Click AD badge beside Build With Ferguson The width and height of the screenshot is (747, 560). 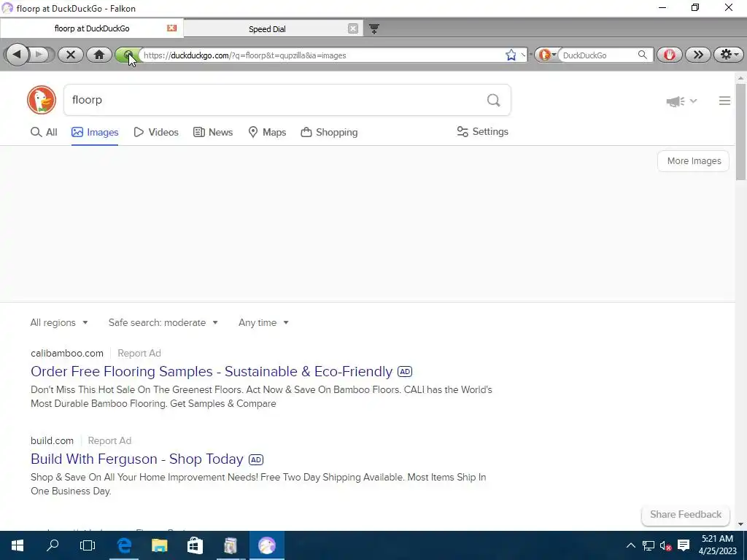(x=256, y=459)
